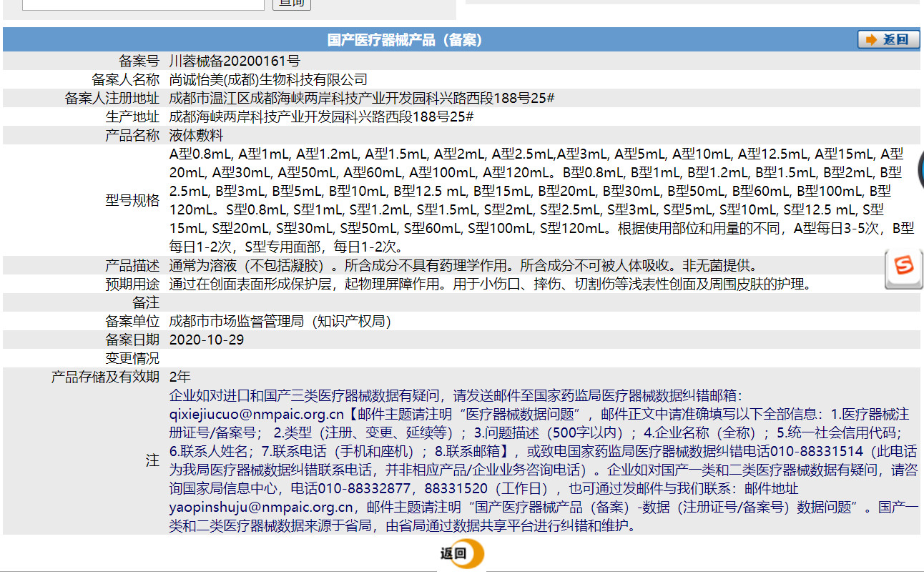Click the yaopinshuju@nmpaic.org.cn email address
Screen dimensions: 924x579
click(x=262, y=508)
